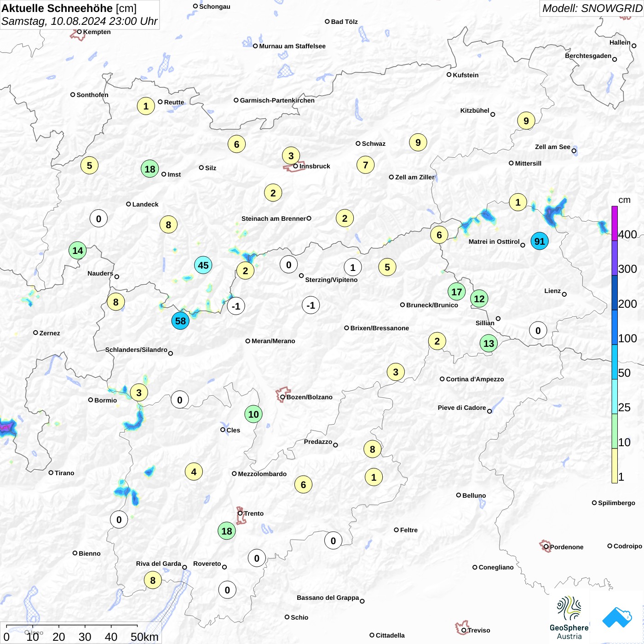644x644 pixels.
Task: Click the GeoSphere Austria logo
Action: click(x=569, y=618)
